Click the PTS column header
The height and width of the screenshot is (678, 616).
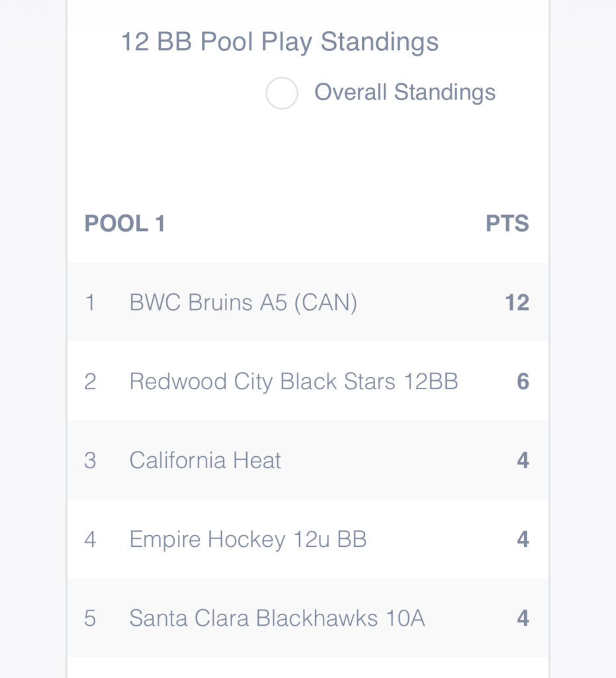[x=507, y=224]
